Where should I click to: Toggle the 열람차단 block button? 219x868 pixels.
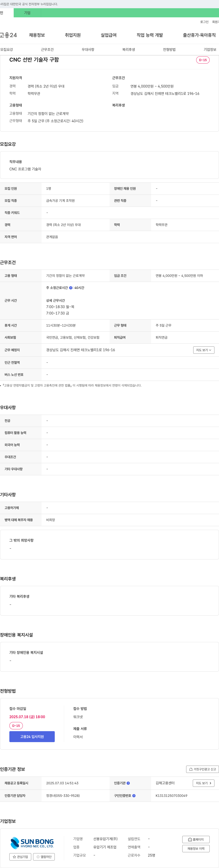(x=44, y=857)
